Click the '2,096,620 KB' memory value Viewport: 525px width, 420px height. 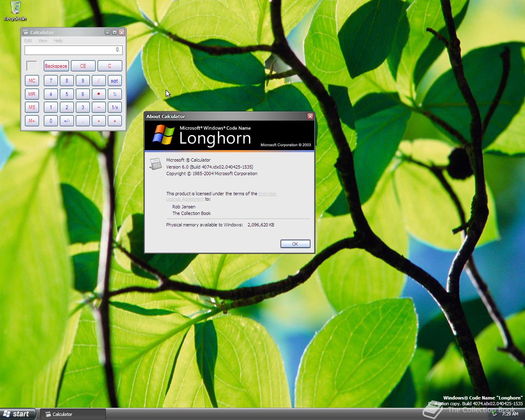click(x=261, y=225)
